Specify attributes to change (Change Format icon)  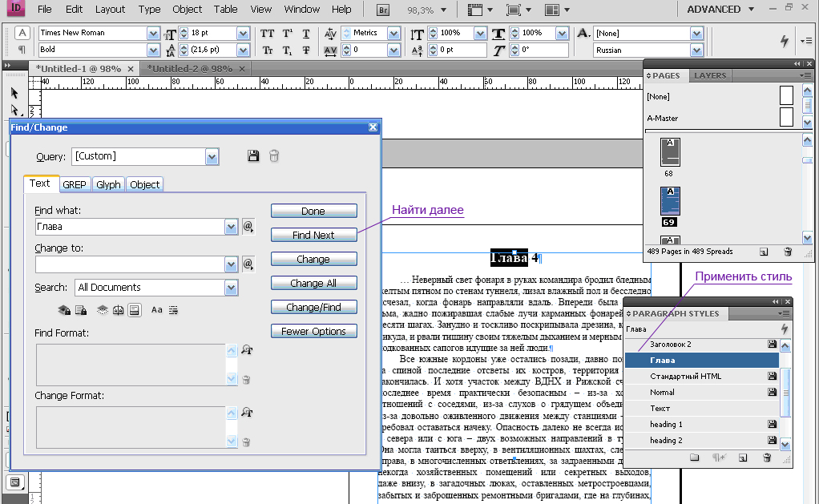point(247,413)
